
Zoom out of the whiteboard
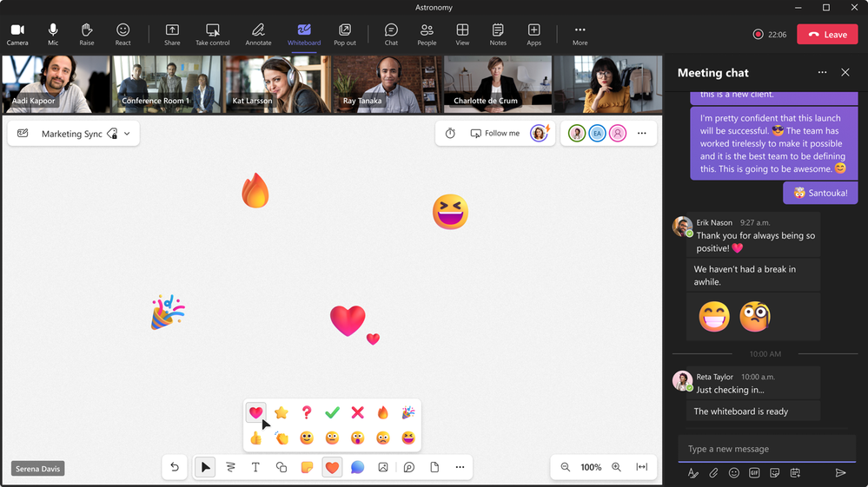565,467
